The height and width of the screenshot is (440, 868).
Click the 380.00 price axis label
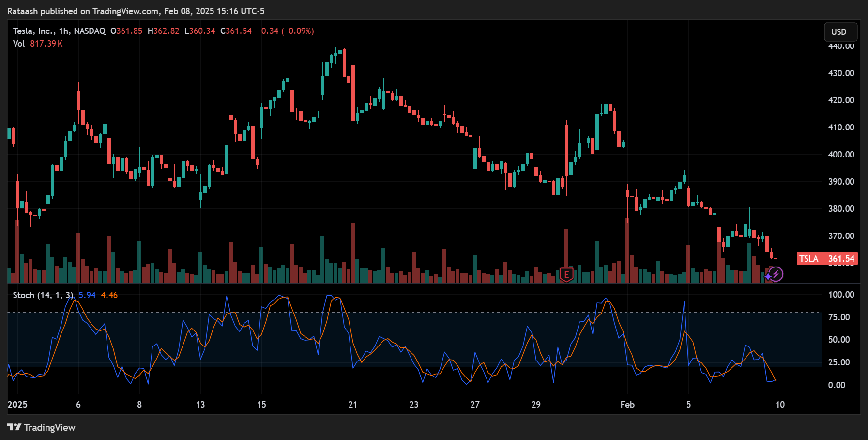(x=841, y=209)
